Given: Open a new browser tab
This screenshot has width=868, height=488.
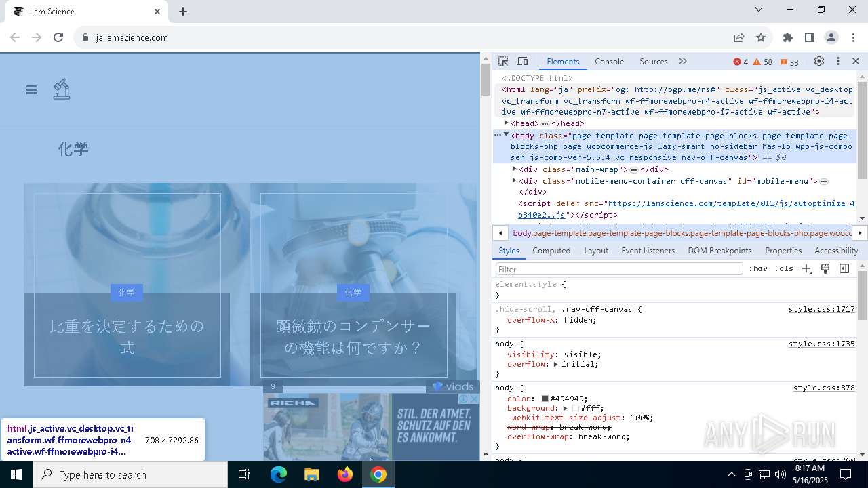Looking at the screenshot, I should point(183,12).
